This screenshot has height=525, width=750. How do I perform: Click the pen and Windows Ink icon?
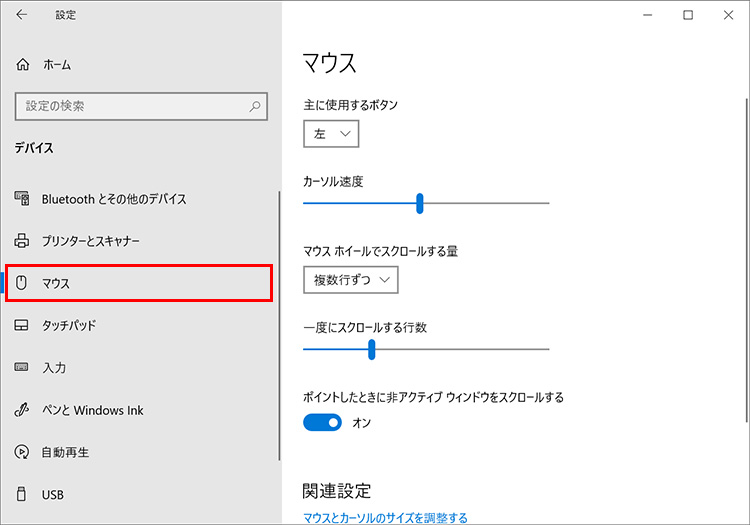[23, 410]
